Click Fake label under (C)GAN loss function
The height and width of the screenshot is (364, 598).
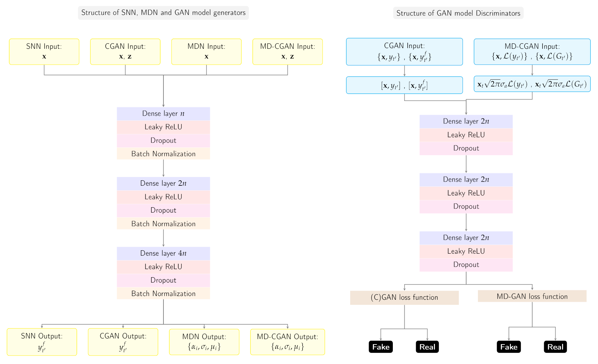381,347
